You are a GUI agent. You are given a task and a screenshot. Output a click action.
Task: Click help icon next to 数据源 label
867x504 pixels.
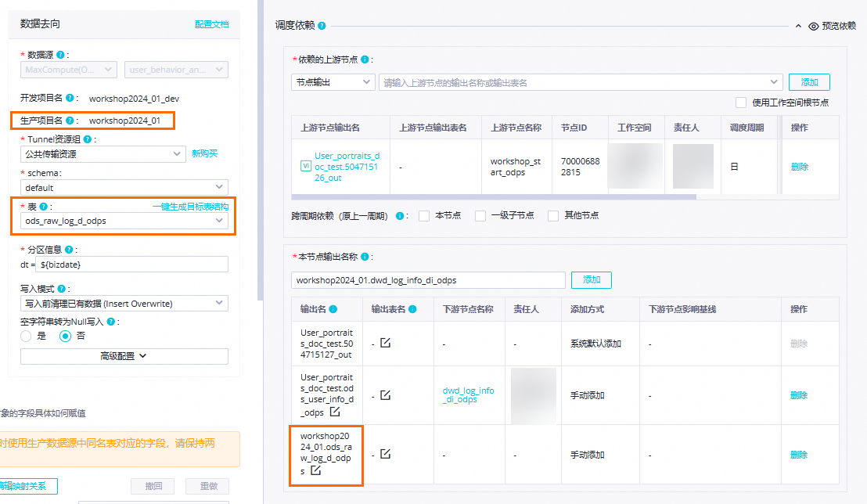(x=60, y=55)
